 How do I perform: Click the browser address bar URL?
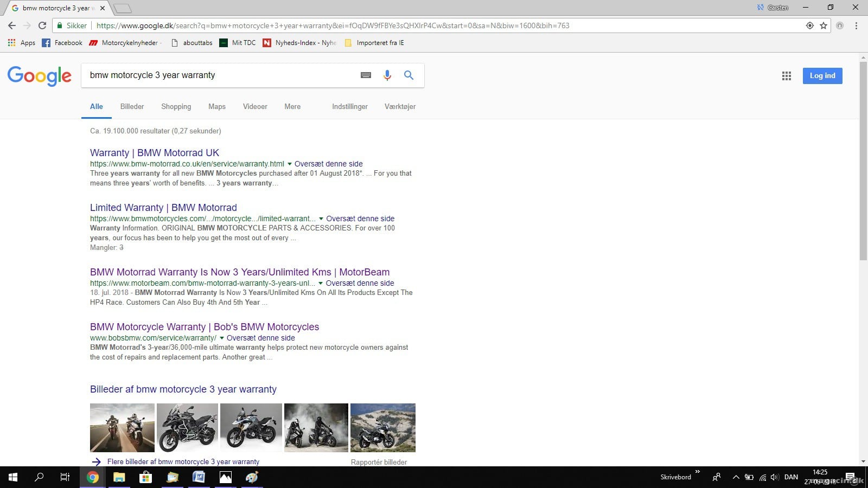point(333,25)
